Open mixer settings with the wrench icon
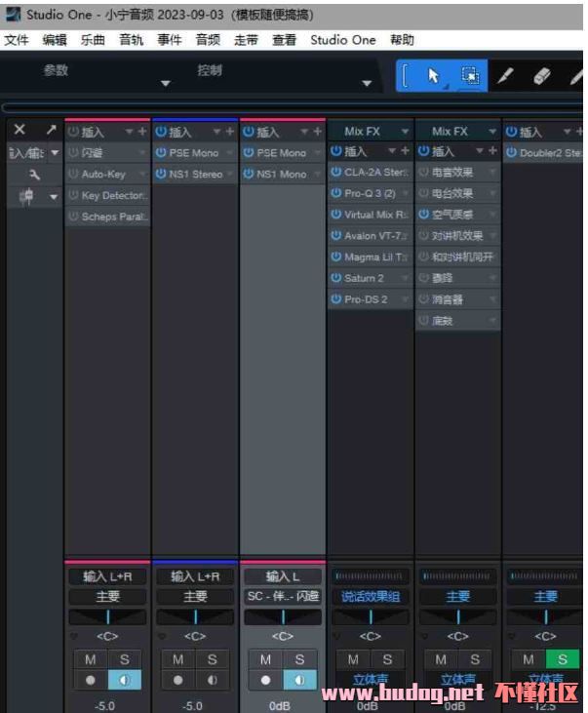The image size is (588, 713). (34, 175)
